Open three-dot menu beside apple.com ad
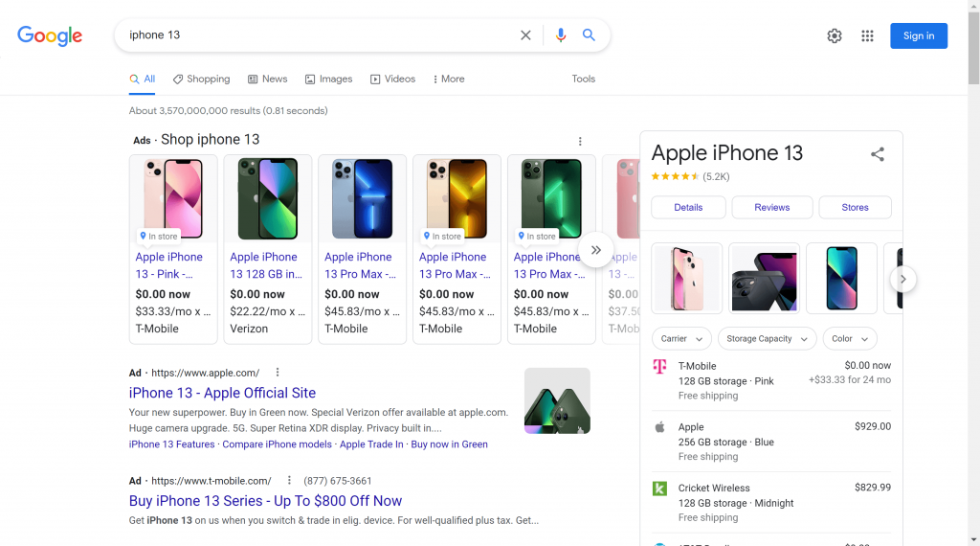980x546 pixels. tap(278, 372)
